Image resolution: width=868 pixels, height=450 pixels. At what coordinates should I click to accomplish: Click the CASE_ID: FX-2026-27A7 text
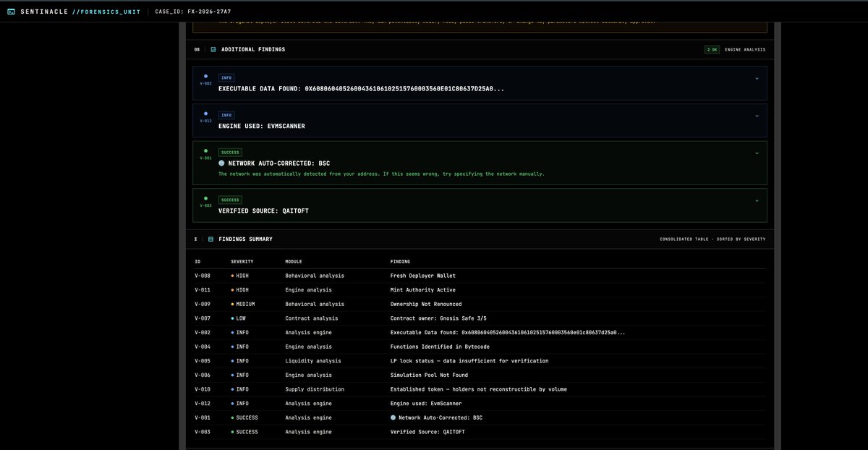[x=192, y=12]
